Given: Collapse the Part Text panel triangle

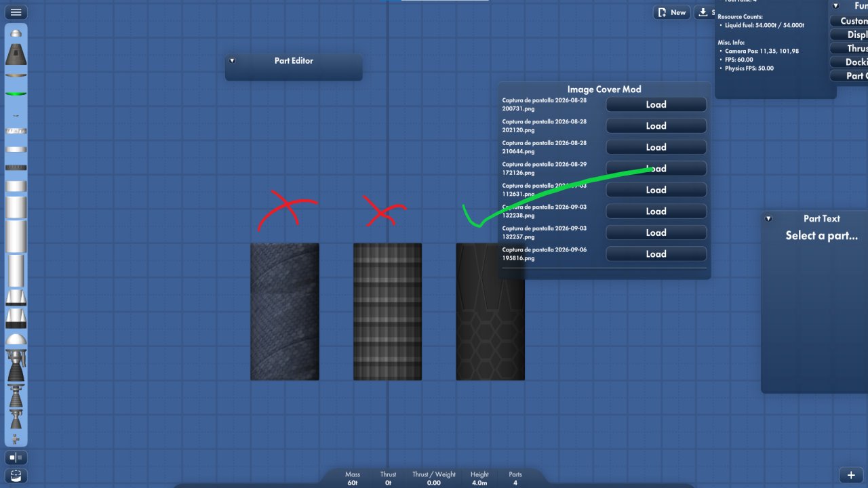Looking at the screenshot, I should 768,218.
